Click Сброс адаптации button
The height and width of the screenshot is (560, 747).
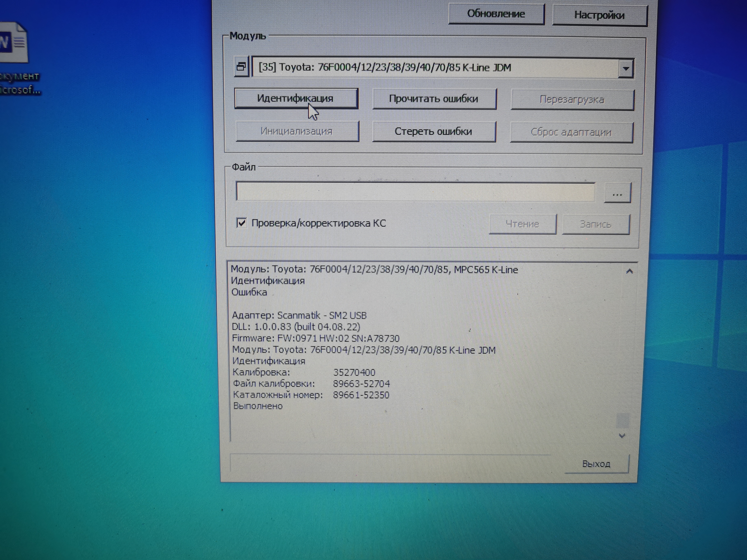point(571,132)
